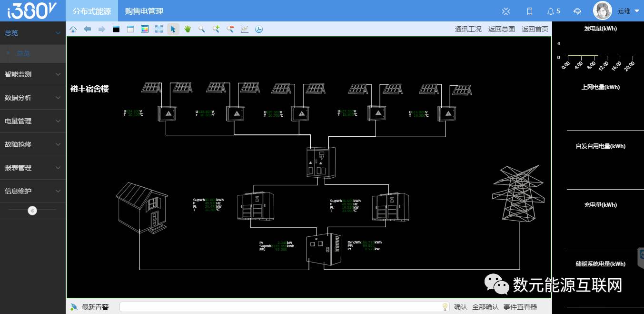
Task: Click the zoom in magnifier with plus
Action: [x=216, y=29]
